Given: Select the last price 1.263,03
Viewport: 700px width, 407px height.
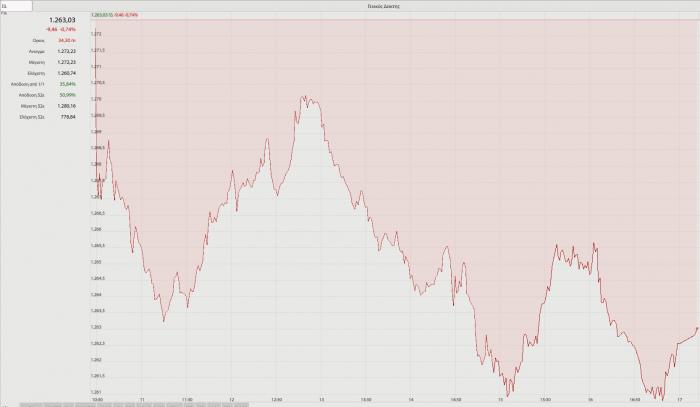Looking at the screenshot, I should 62,19.
